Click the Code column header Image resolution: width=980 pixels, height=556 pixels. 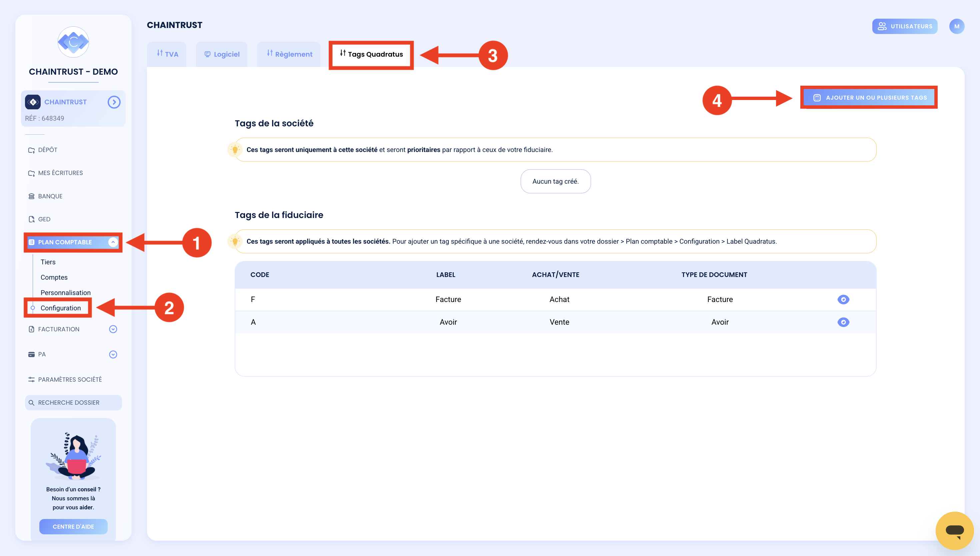point(260,275)
